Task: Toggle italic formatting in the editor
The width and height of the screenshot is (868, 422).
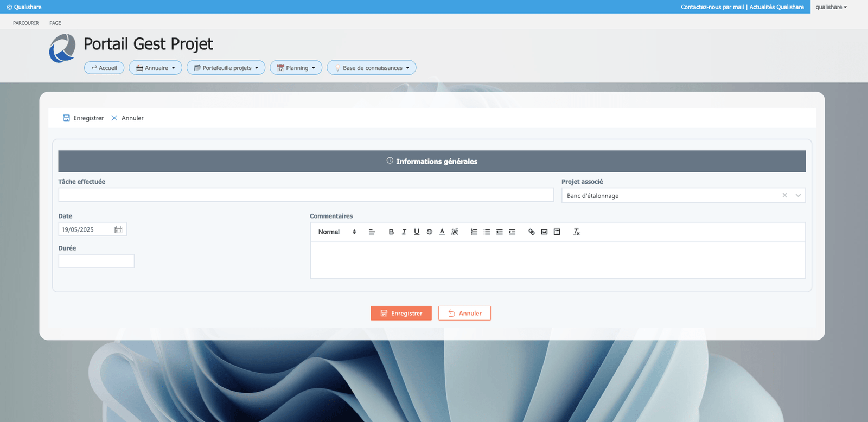Action: tap(404, 232)
